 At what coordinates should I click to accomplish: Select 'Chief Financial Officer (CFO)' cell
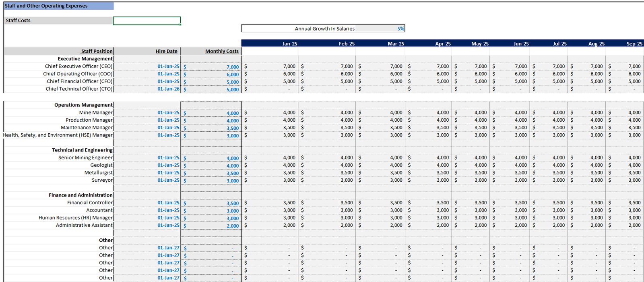point(59,81)
